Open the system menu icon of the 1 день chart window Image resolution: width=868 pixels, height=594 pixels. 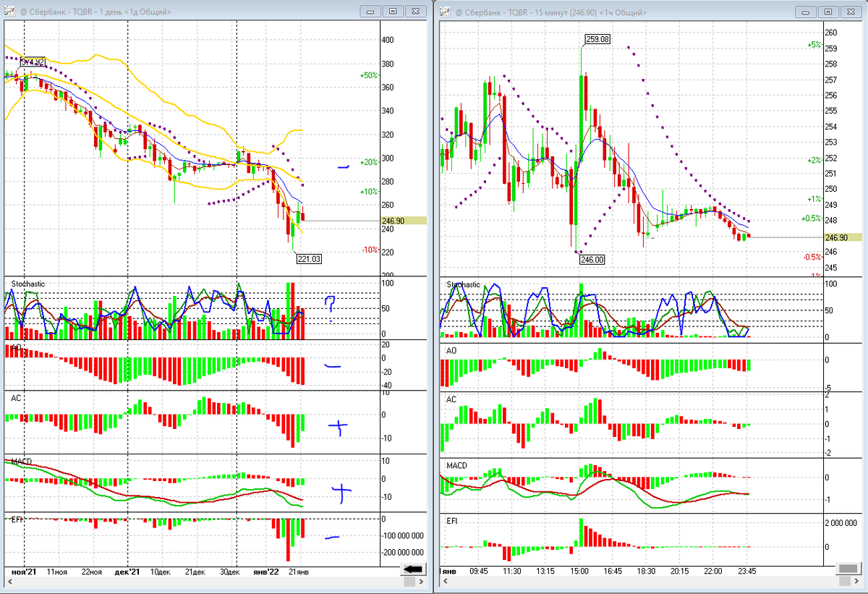pyautogui.click(x=8, y=11)
